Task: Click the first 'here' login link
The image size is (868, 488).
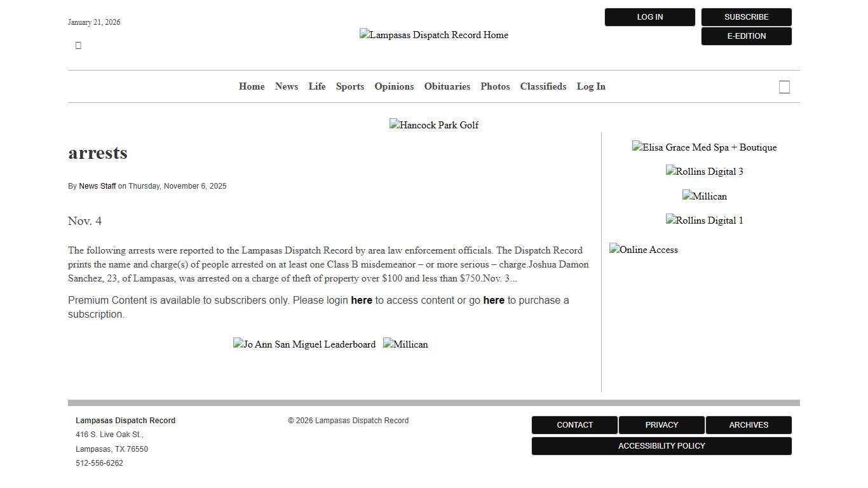Action: (x=362, y=300)
